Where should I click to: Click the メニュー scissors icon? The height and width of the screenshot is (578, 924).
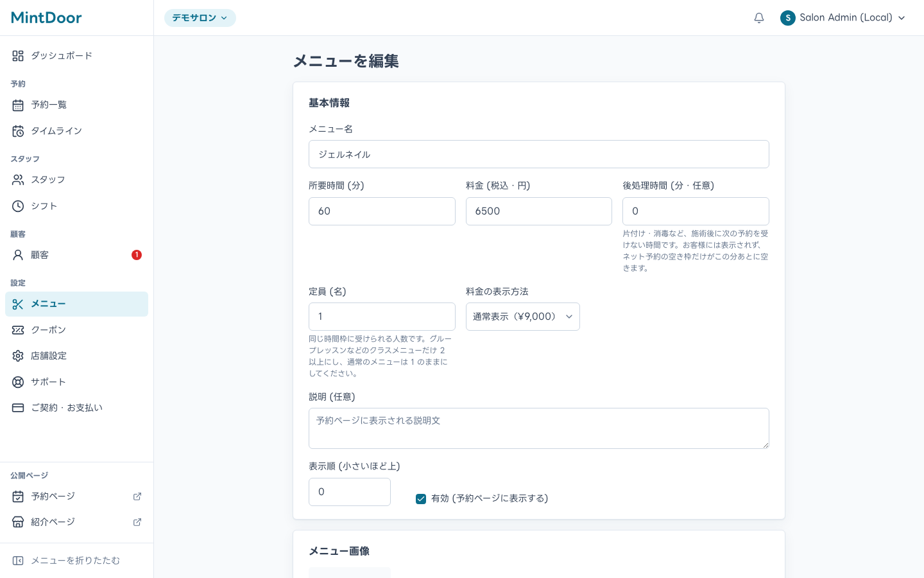coord(18,304)
